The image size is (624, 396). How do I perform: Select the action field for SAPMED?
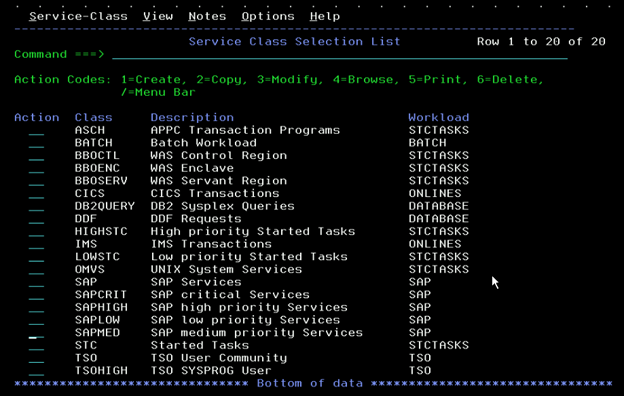coord(36,333)
